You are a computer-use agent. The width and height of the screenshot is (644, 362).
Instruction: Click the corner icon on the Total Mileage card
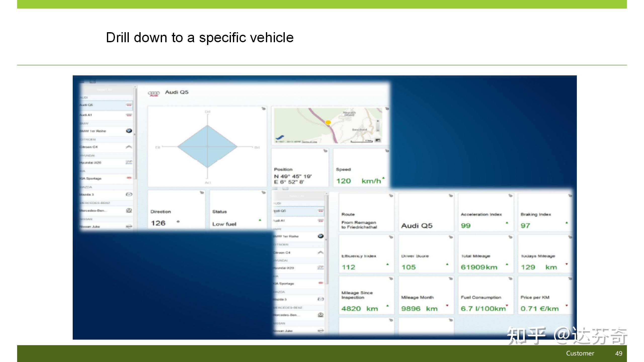510,237
